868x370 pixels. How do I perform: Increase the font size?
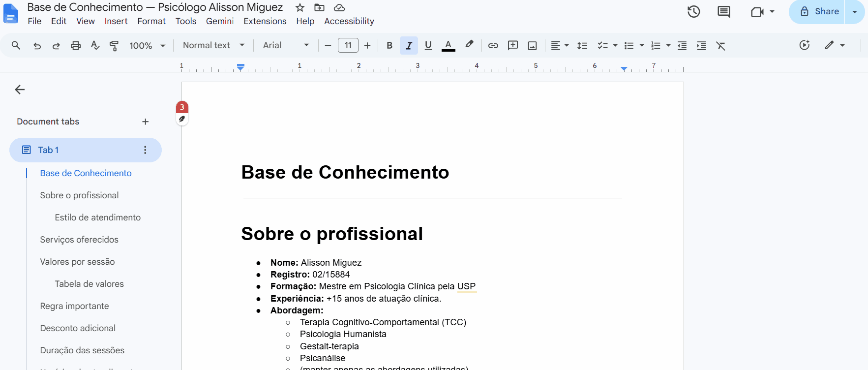(x=367, y=45)
